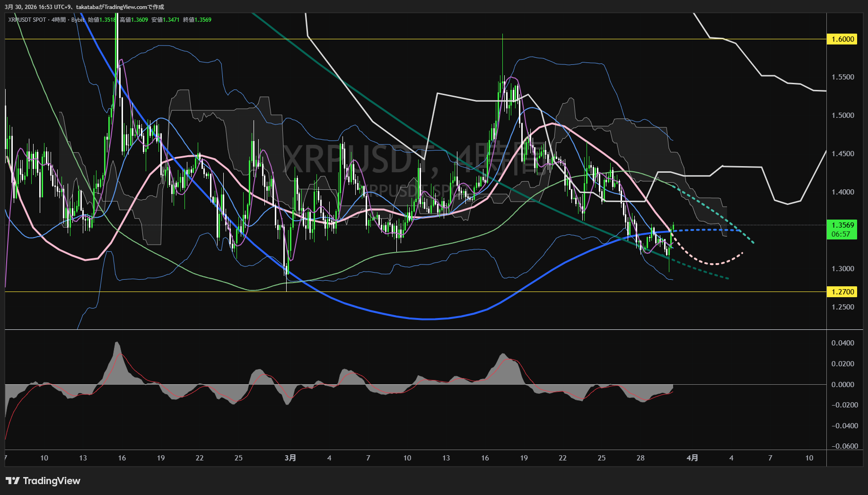Screen dimensions: 868x495
Task: Click the 28 date label on the time axis
Action: point(640,458)
